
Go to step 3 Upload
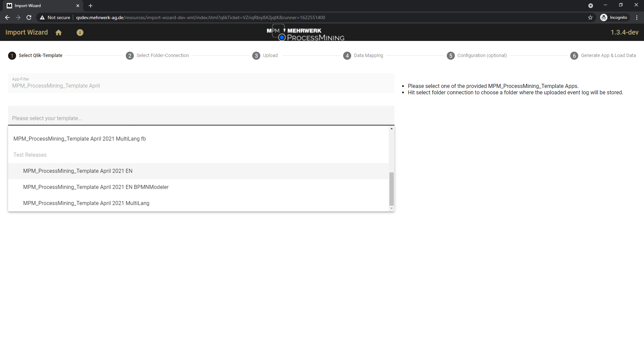[265, 55]
